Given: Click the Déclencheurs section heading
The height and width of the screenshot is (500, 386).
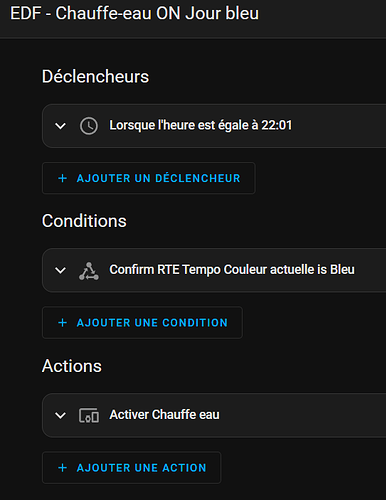Looking at the screenshot, I should click(95, 77).
